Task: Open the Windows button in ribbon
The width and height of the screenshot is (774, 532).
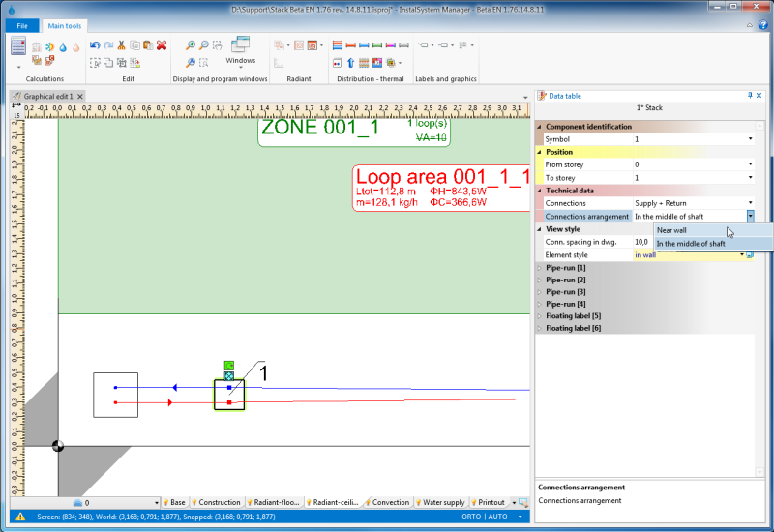Action: click(240, 52)
